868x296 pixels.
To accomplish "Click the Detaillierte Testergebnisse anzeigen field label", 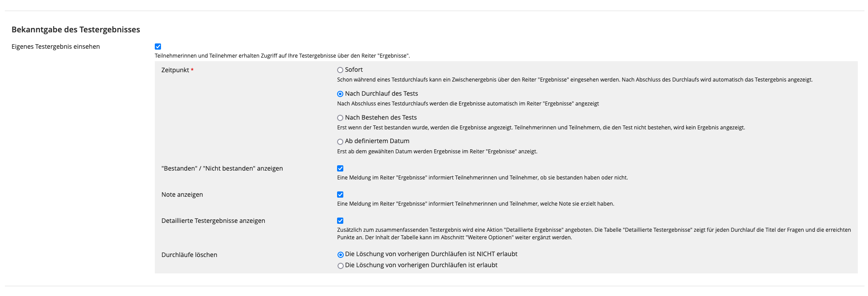I will [213, 221].
